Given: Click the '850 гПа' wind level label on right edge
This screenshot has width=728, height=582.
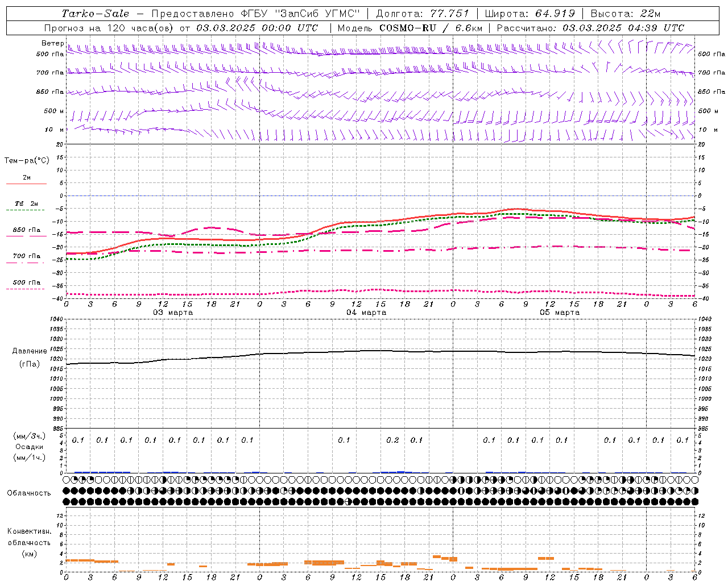Looking at the screenshot, I should [x=712, y=92].
